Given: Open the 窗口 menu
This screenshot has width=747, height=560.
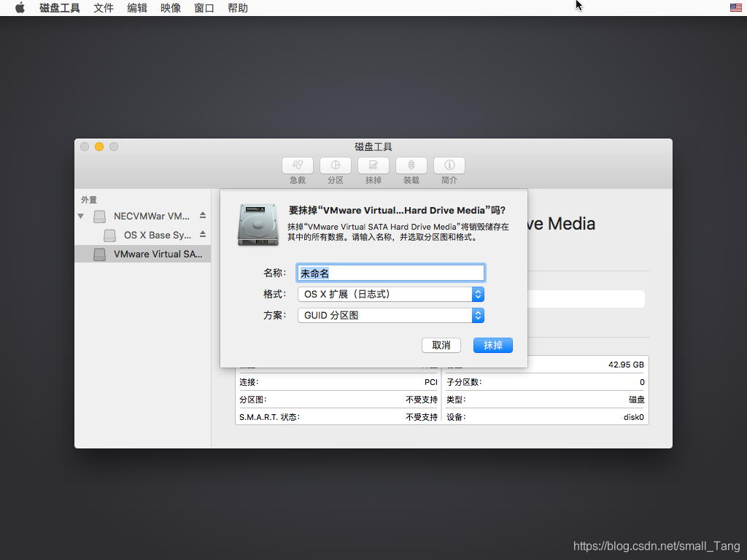Looking at the screenshot, I should [204, 8].
